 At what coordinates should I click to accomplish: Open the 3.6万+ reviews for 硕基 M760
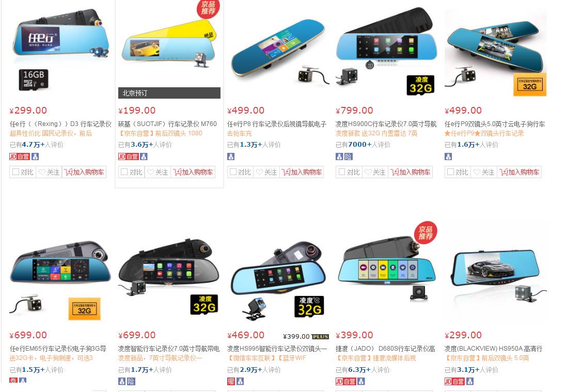[141, 145]
